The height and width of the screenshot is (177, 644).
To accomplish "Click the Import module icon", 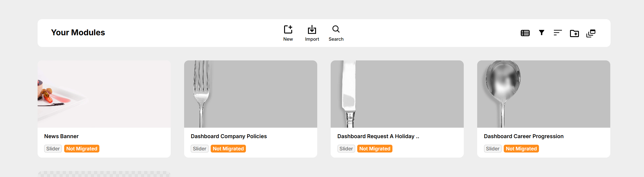I will pos(312,30).
